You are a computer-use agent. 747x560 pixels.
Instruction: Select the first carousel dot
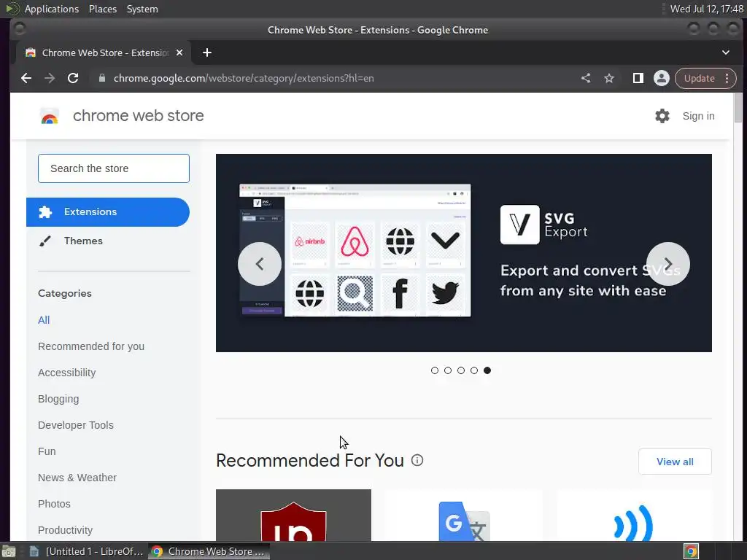pyautogui.click(x=435, y=370)
